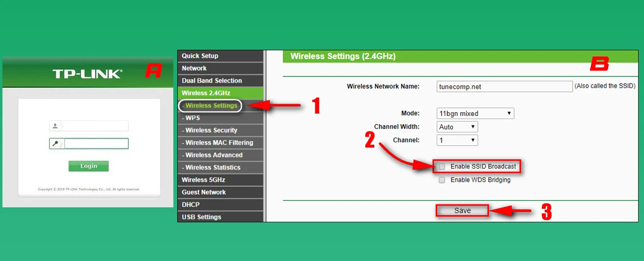Expand the Channel Width dropdown
This screenshot has width=644, height=261.
click(457, 127)
